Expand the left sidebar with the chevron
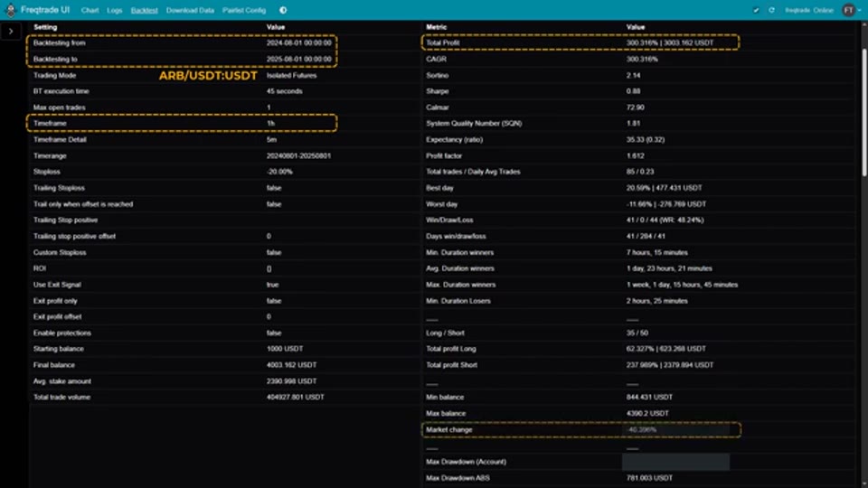The width and height of the screenshot is (868, 488). pos(11,32)
